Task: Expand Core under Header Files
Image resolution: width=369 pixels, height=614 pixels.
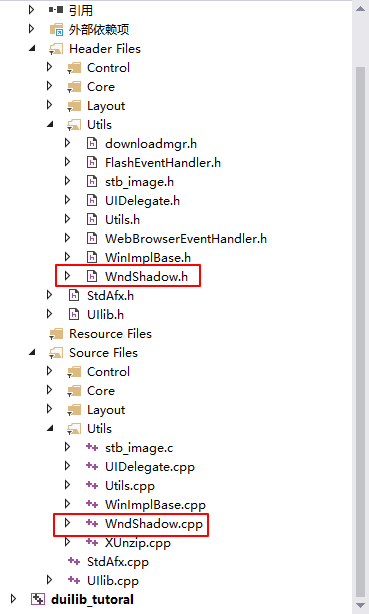Action: pyautogui.click(x=49, y=86)
